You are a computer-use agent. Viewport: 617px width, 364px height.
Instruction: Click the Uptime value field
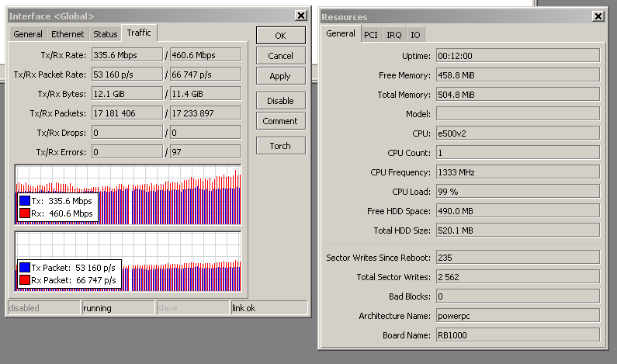pyautogui.click(x=517, y=56)
